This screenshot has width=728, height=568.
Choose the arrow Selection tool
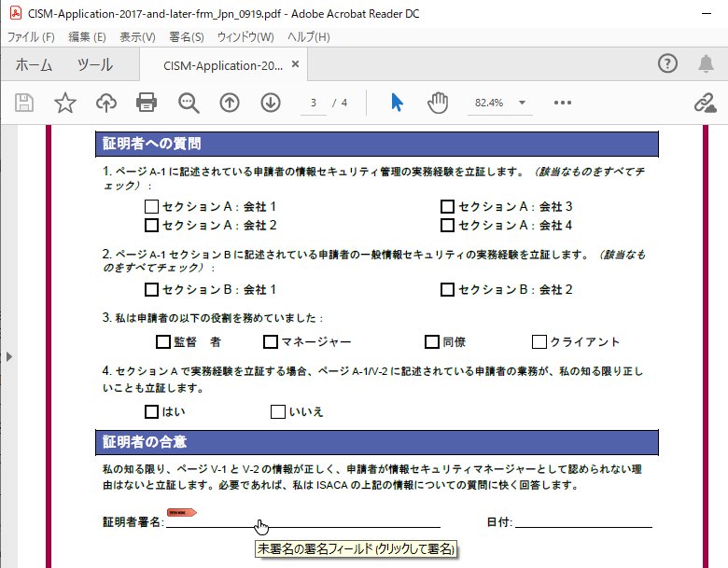[x=397, y=103]
